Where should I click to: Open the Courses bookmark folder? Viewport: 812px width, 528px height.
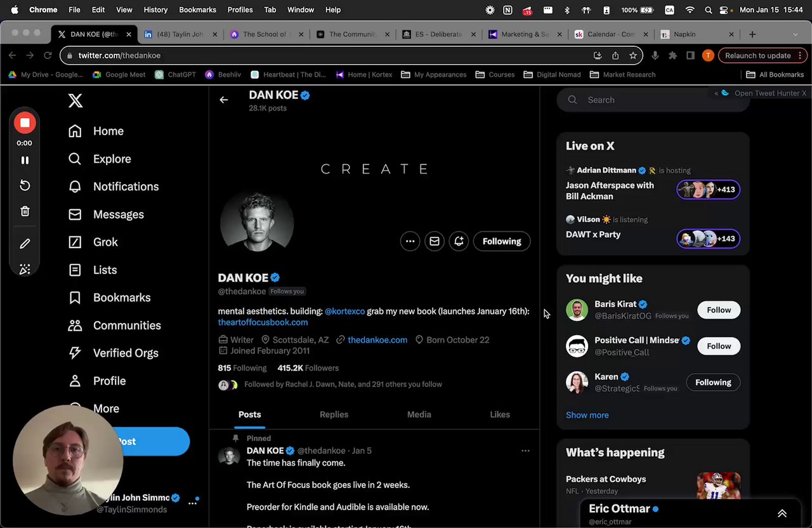[495, 74]
